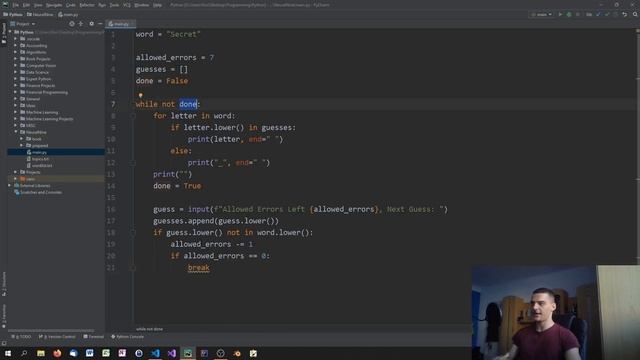The height and width of the screenshot is (360, 640).
Task: Click vertical Project tool window button on left edge
Action: pos(4,33)
